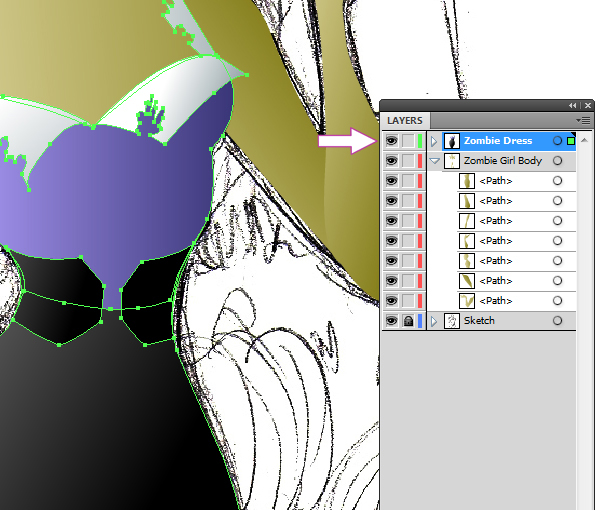The image size is (600, 510).
Task: Target the Zombie Dress layer via circle icon
Action: click(x=558, y=141)
